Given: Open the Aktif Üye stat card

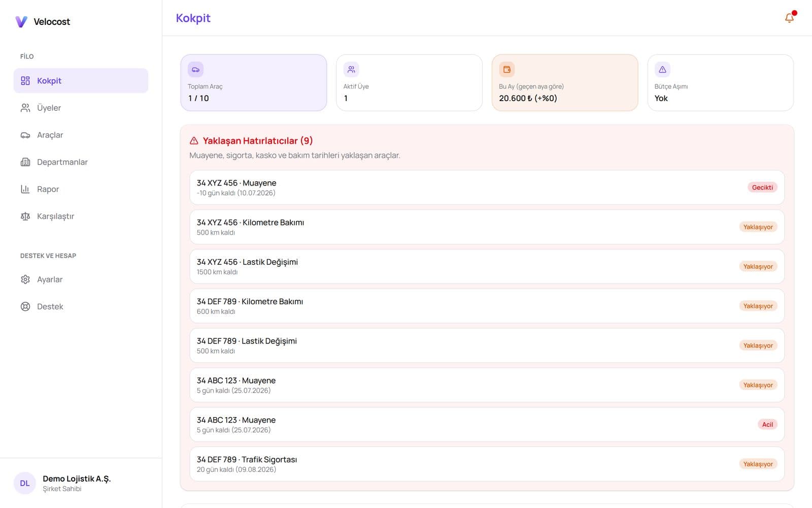Looking at the screenshot, I should [x=409, y=83].
